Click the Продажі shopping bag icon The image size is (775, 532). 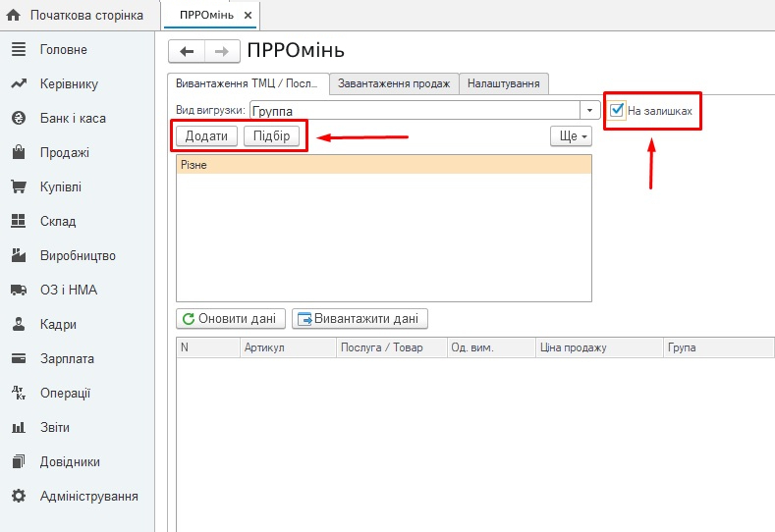[x=18, y=152]
